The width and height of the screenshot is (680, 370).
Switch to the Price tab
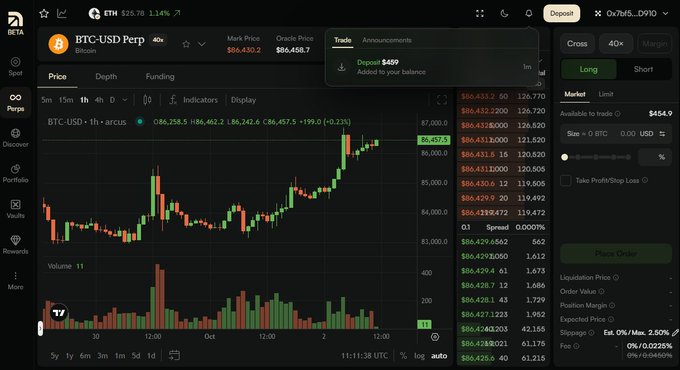coord(57,76)
